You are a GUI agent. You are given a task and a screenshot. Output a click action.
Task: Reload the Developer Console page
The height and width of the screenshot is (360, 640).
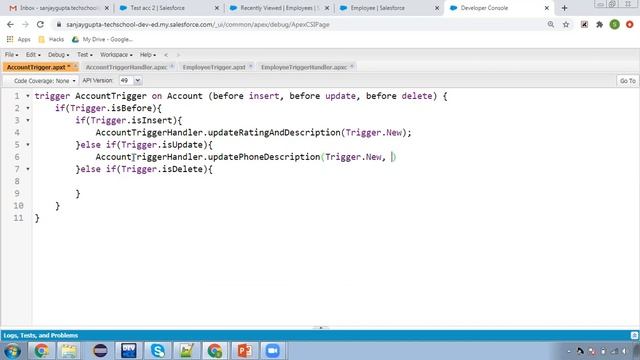coord(40,24)
